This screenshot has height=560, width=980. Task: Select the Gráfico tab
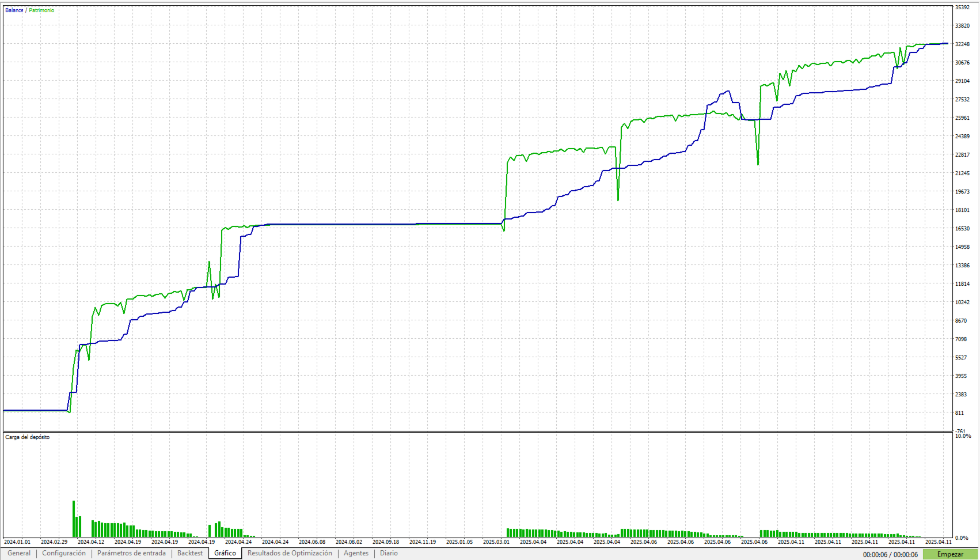[x=225, y=553]
